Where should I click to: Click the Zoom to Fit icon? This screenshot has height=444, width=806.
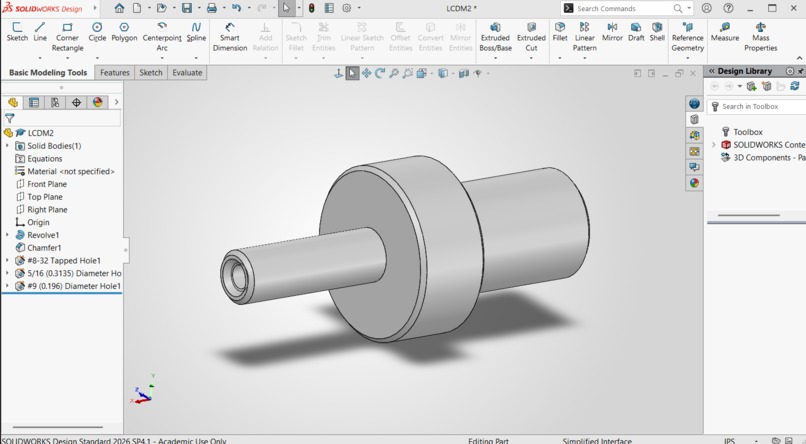coord(394,73)
